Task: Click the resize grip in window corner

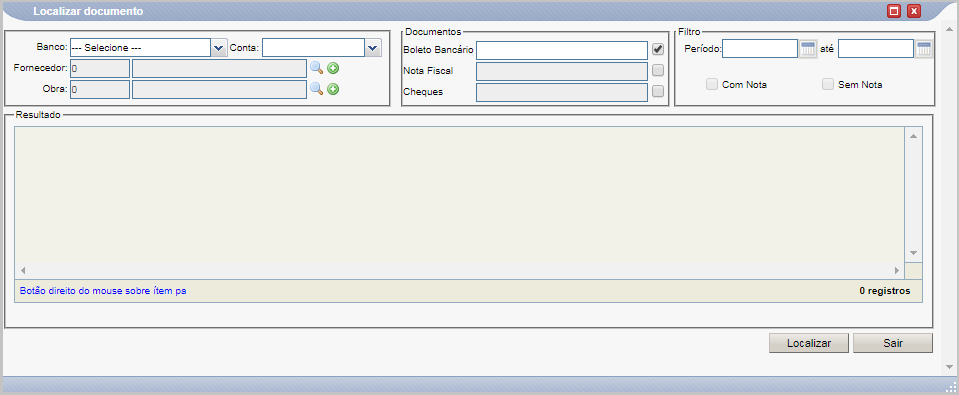Action: pos(952,388)
